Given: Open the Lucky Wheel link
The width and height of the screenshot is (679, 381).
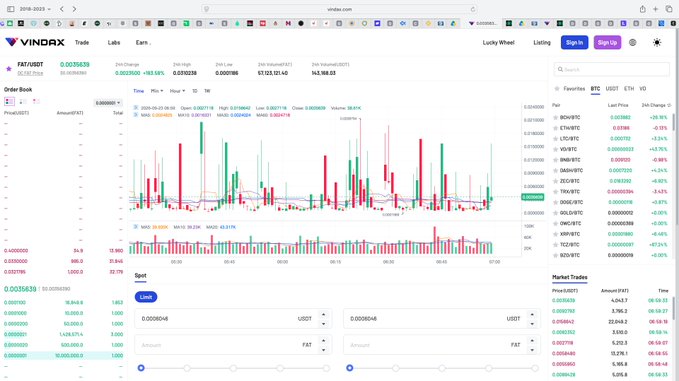Looking at the screenshot, I should tap(498, 42).
